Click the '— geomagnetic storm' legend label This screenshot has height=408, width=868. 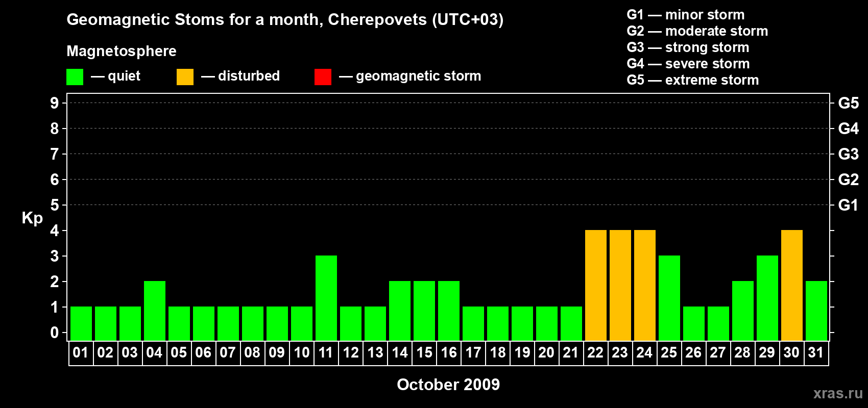(410, 76)
